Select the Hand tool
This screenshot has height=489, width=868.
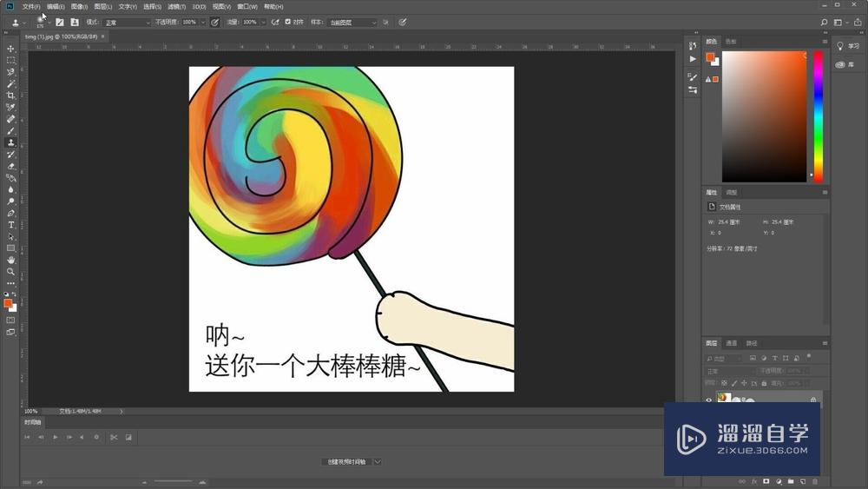[x=10, y=260]
